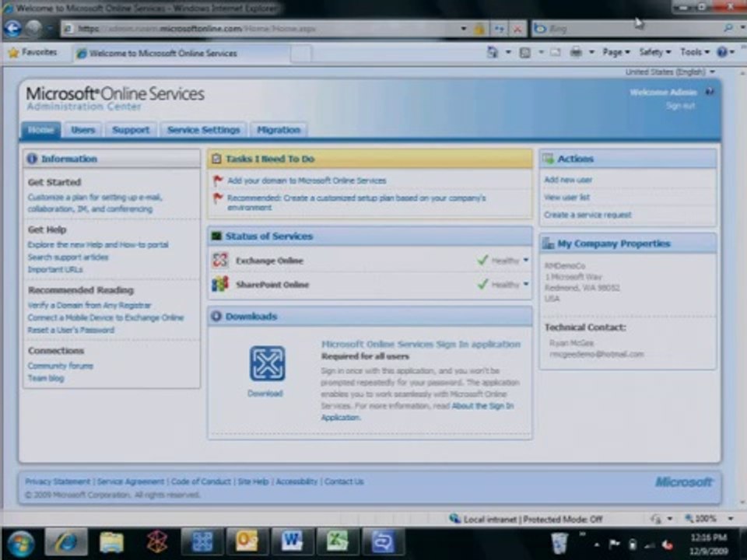Viewport: 747px width, 560px height.
Task: Click the Print icon in command bar
Action: click(x=576, y=52)
